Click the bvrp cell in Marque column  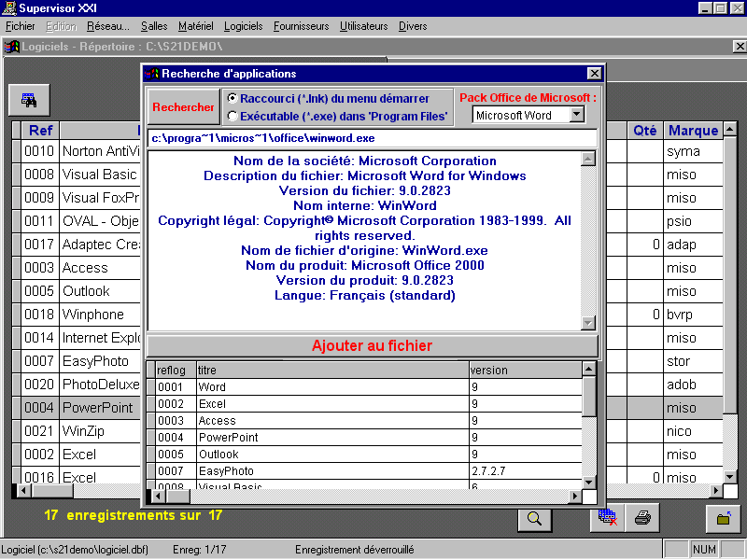[x=693, y=315]
